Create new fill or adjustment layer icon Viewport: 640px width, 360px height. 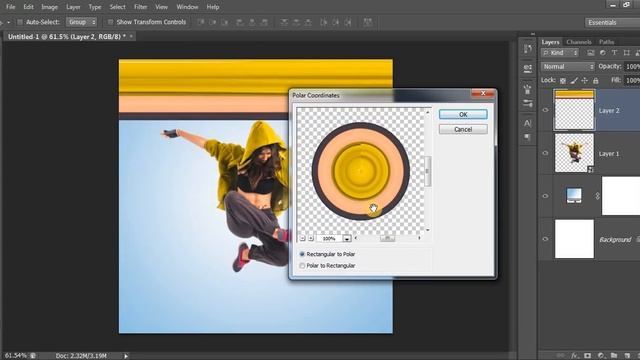[601, 356]
